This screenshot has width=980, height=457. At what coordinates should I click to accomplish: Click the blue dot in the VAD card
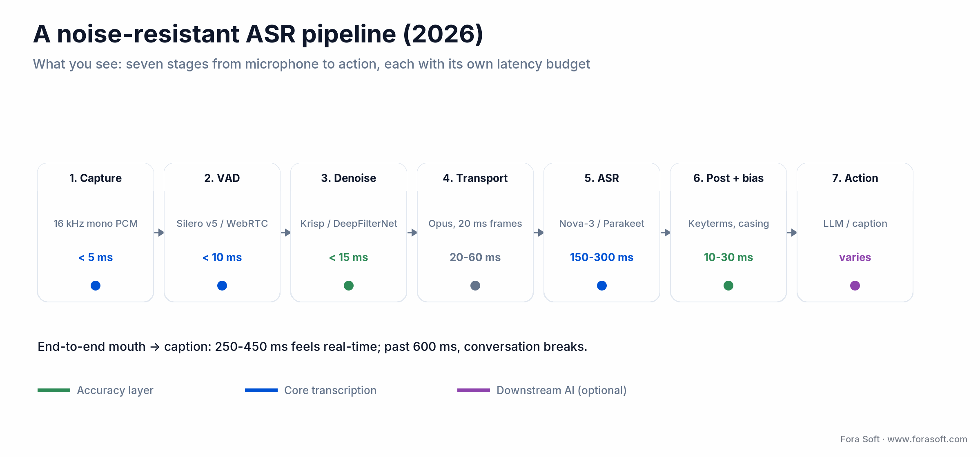click(x=222, y=286)
